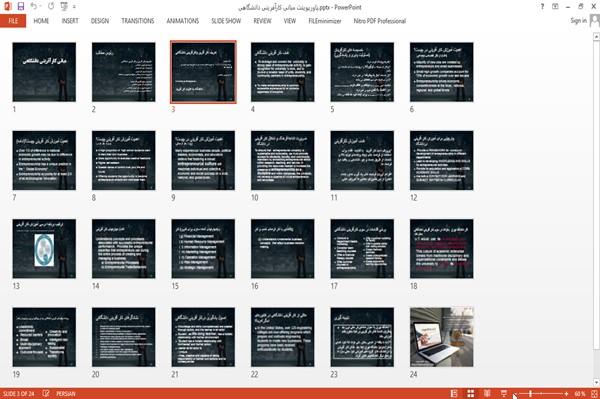
Task: Switch to Reading View icon
Action: click(487, 393)
